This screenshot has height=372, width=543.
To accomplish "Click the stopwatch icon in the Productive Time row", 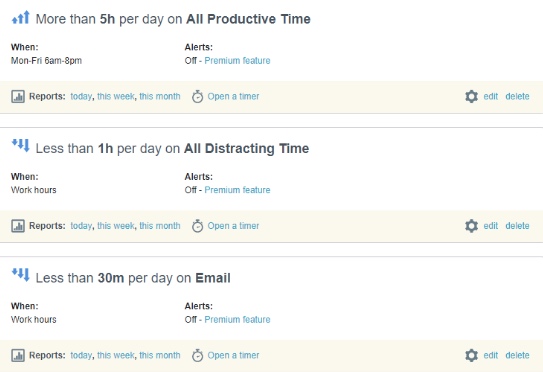I will tap(197, 96).
